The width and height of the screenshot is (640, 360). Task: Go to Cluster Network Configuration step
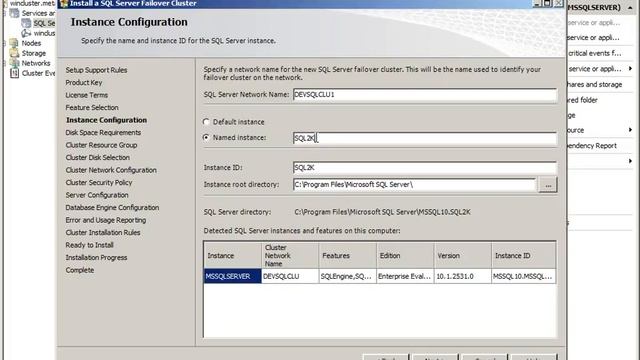[x=111, y=170]
